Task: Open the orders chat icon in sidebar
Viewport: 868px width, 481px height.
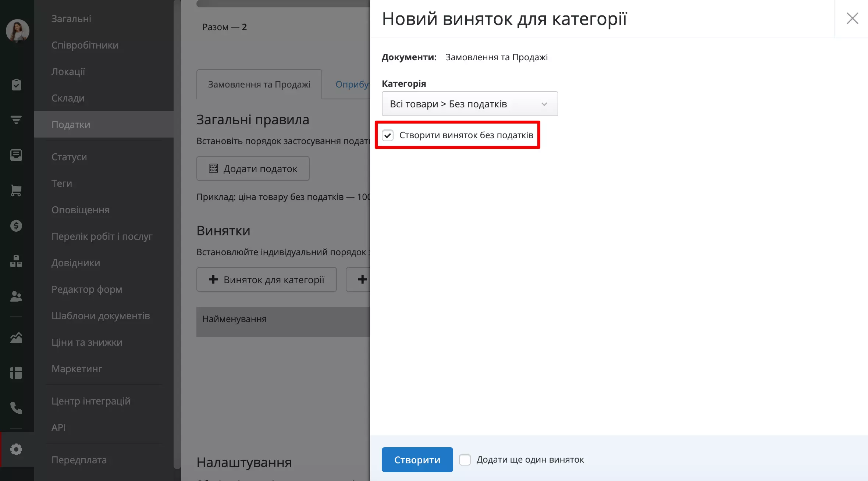Action: [16, 155]
